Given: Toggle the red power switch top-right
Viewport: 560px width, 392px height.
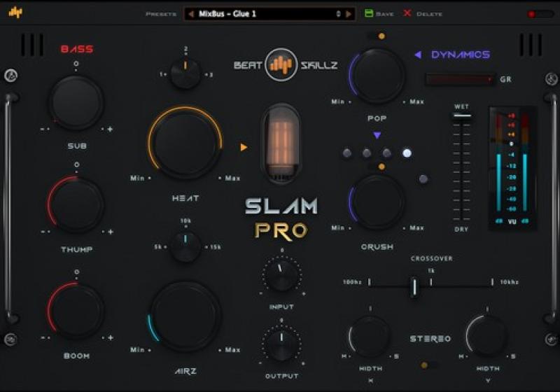Looking at the screenshot, I should pyautogui.click(x=540, y=14).
